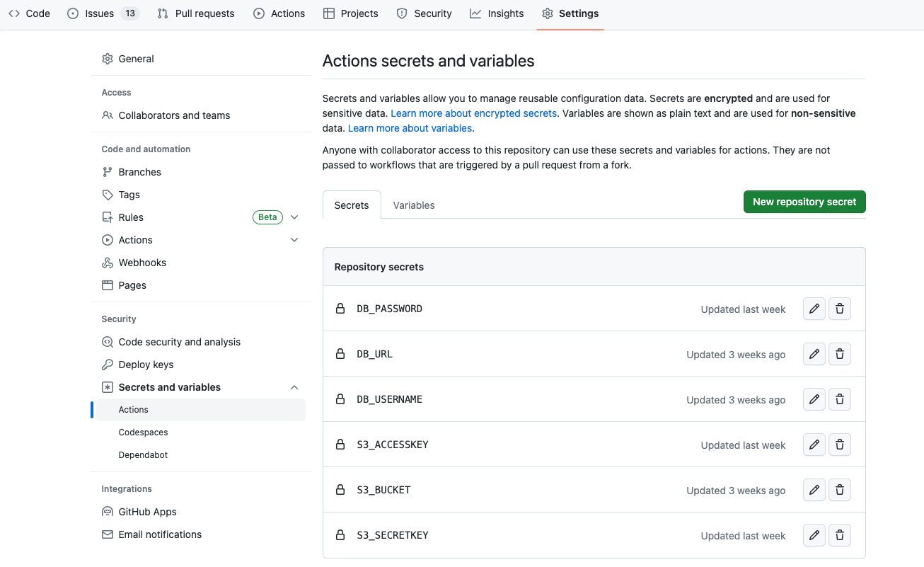Click the gear icon next to General
Screen dimensions: 924x567
click(108, 59)
